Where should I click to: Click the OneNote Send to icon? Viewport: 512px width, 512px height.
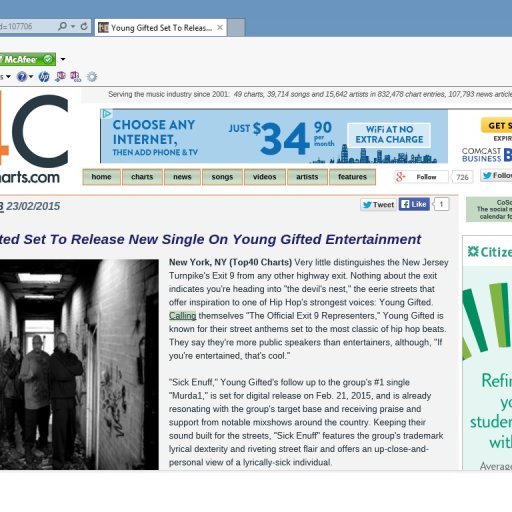pyautogui.click(x=60, y=77)
